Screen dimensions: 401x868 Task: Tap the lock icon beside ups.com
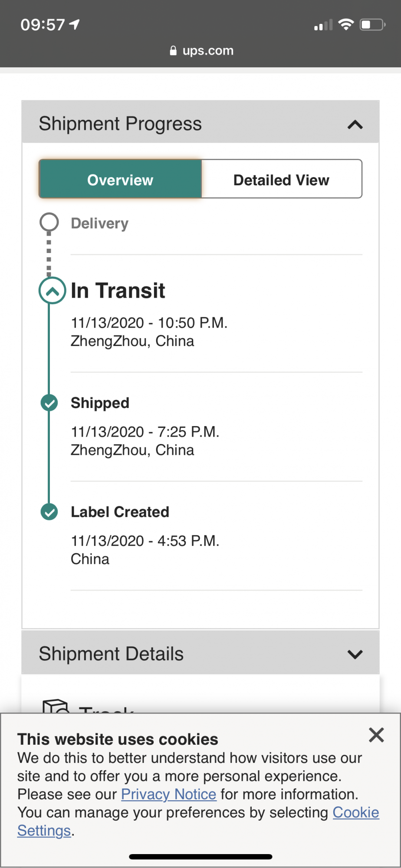[x=173, y=51]
